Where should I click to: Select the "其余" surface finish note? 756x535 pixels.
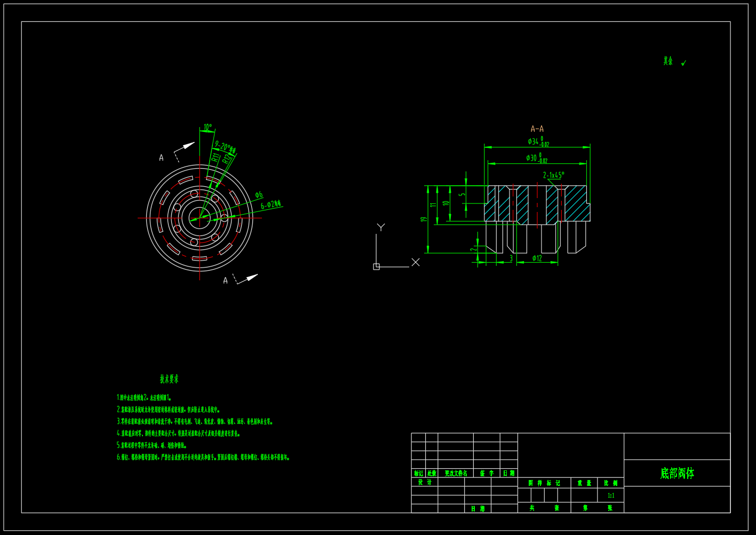click(x=668, y=61)
